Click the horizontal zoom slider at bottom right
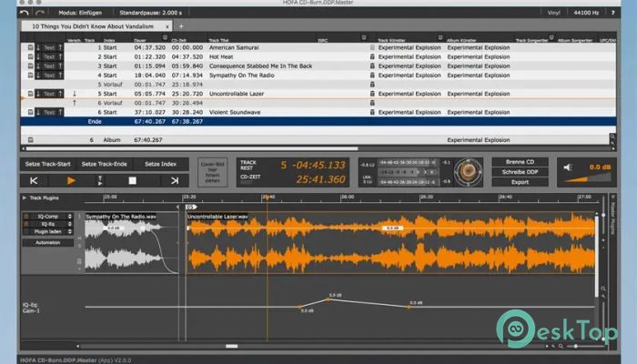The image size is (637, 364). click(585, 346)
